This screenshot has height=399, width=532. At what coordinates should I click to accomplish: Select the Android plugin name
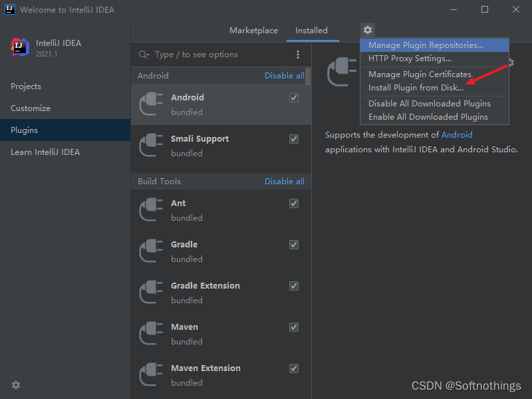(188, 97)
